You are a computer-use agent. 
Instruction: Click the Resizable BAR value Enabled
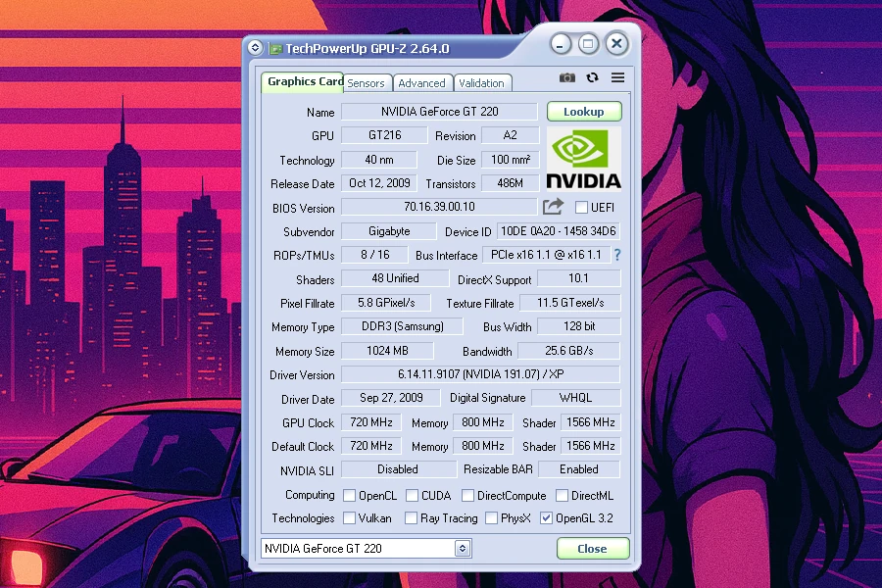579,469
